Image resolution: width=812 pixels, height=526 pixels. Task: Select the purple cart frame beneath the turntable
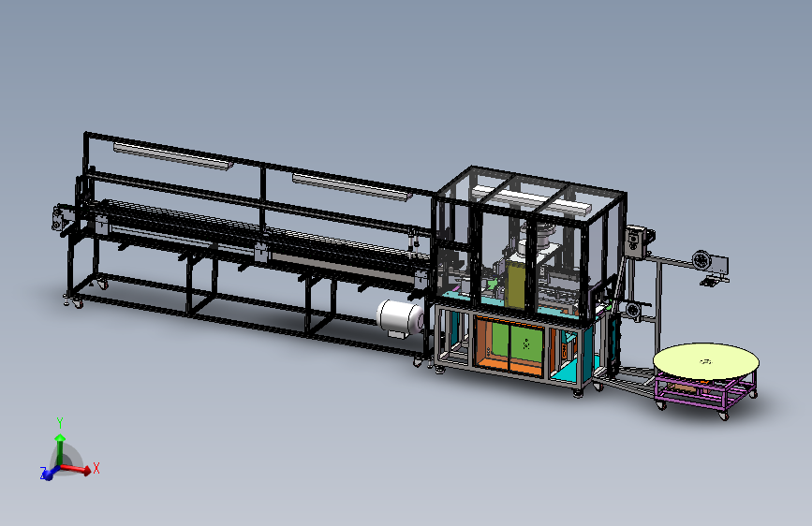(x=704, y=391)
